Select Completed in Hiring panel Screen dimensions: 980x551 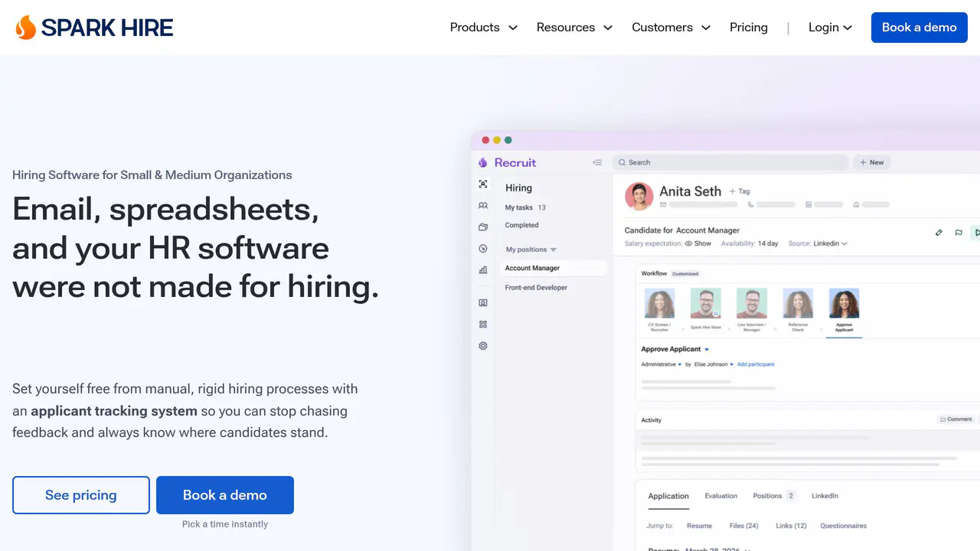point(521,225)
